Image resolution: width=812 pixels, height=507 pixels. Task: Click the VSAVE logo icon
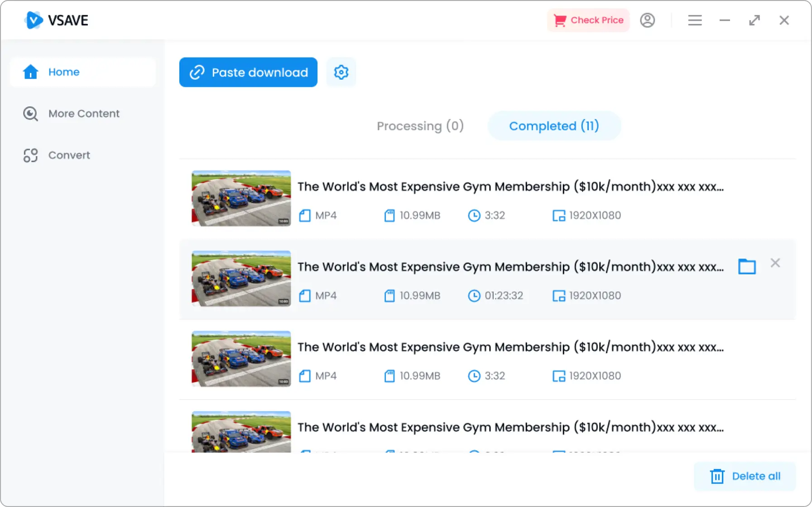coord(34,20)
